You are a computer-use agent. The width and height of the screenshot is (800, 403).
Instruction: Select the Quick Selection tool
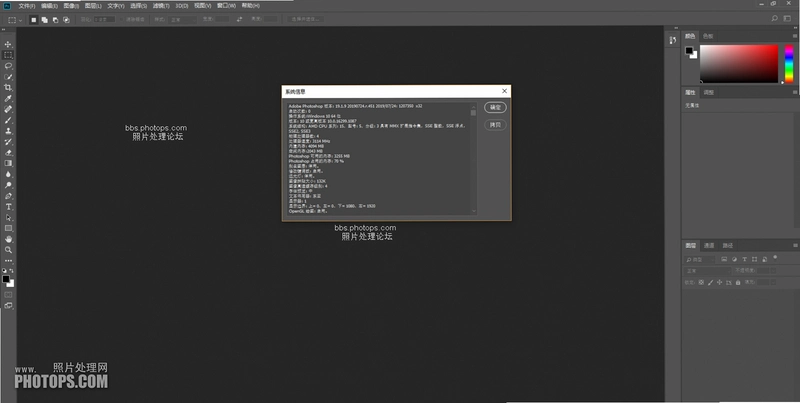[8, 77]
